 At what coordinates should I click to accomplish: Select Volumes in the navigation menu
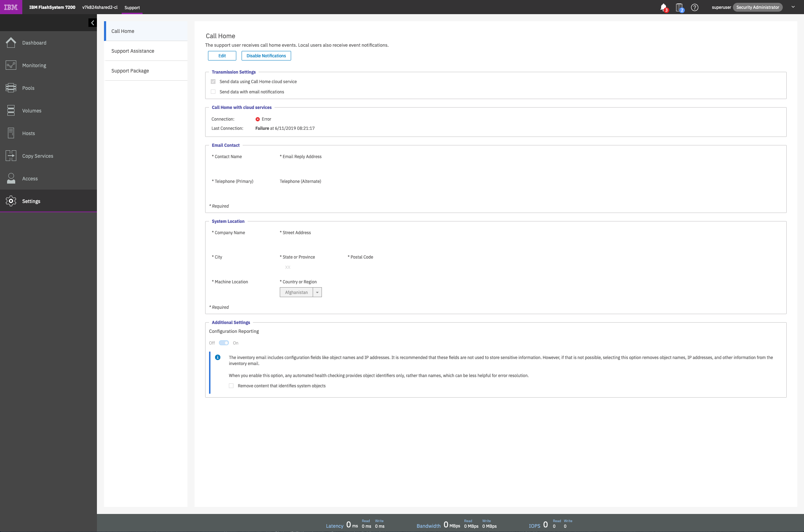48,110
